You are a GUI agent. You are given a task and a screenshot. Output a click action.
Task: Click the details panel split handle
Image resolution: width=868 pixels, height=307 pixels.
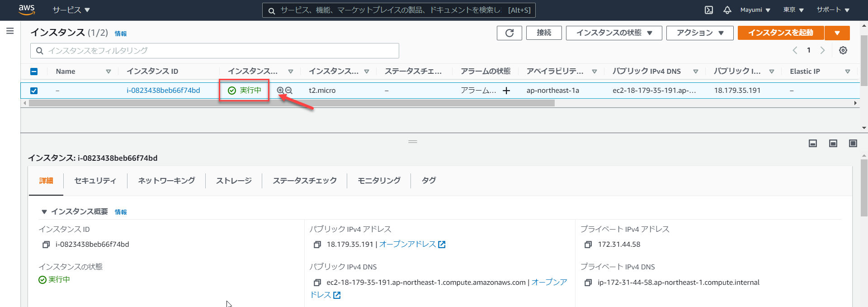(413, 142)
